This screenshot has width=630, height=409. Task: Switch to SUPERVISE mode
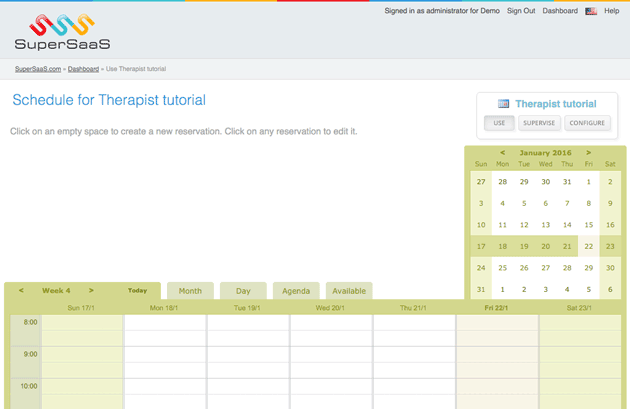[539, 123]
